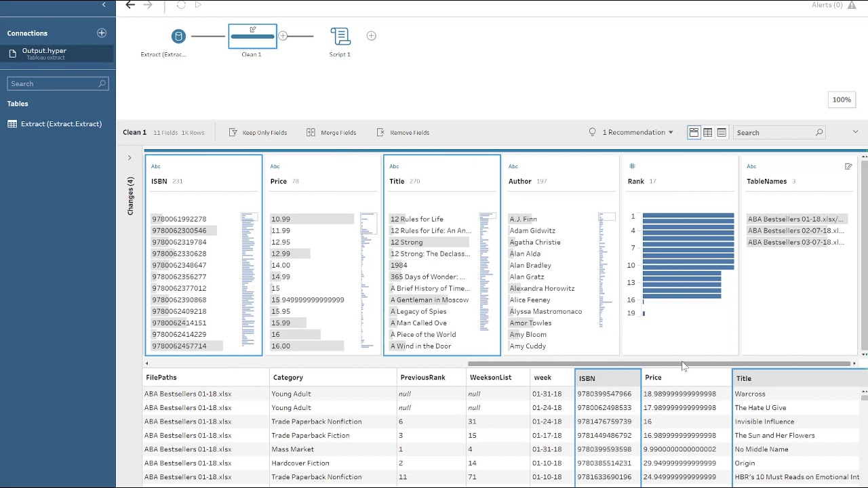Image resolution: width=868 pixels, height=488 pixels.
Task: Click the magnifier in the profile search box
Action: (819, 132)
